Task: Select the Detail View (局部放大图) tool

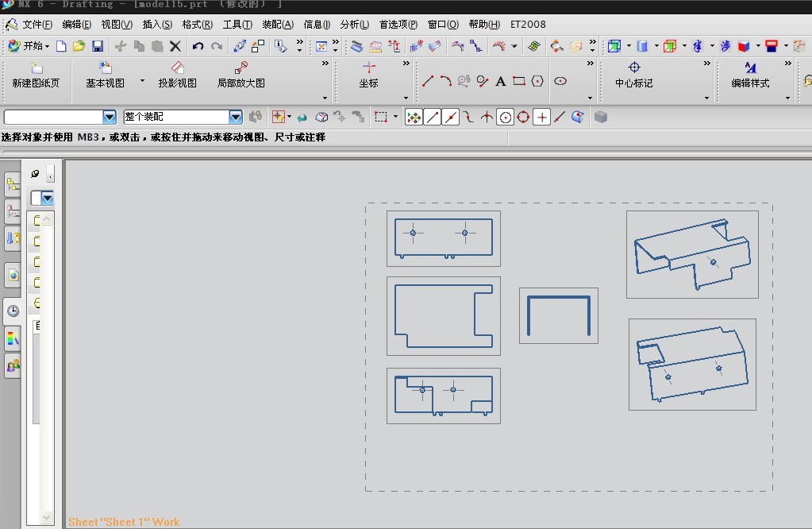Action: click(241, 75)
